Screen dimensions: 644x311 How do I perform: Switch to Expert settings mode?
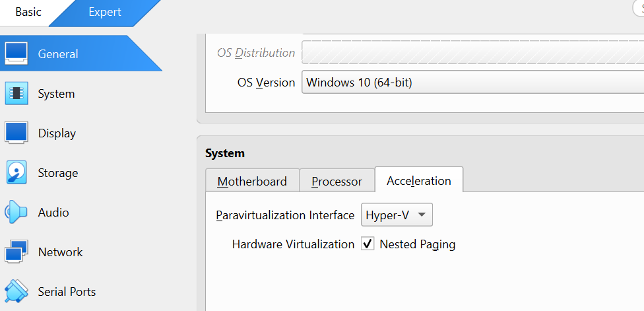point(105,12)
